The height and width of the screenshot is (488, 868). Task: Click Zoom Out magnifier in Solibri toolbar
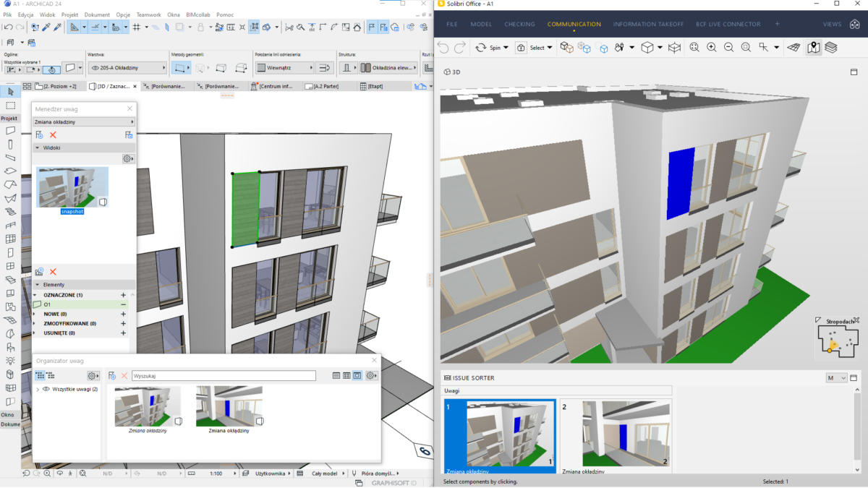pos(728,48)
